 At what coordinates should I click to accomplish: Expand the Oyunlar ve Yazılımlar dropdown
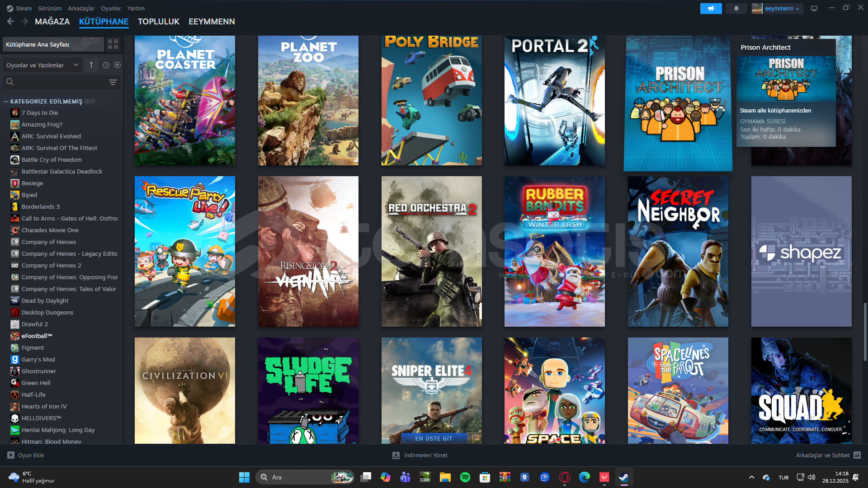point(42,65)
